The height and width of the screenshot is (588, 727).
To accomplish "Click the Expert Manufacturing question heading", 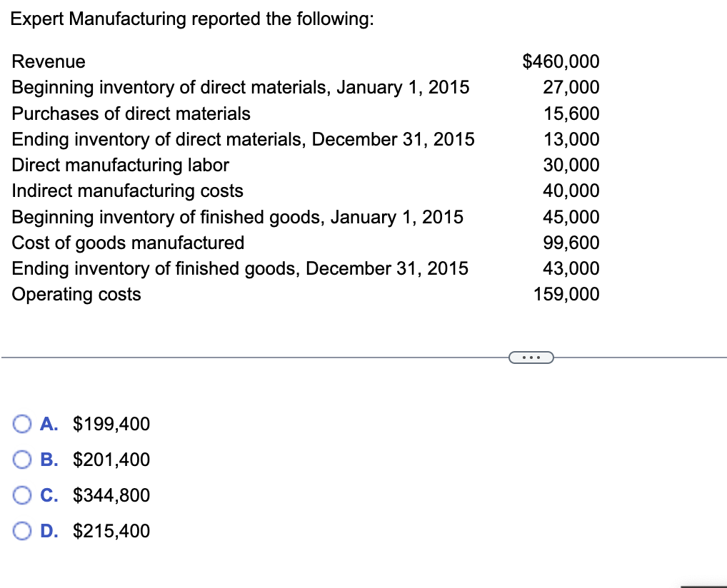I will tap(191, 19).
